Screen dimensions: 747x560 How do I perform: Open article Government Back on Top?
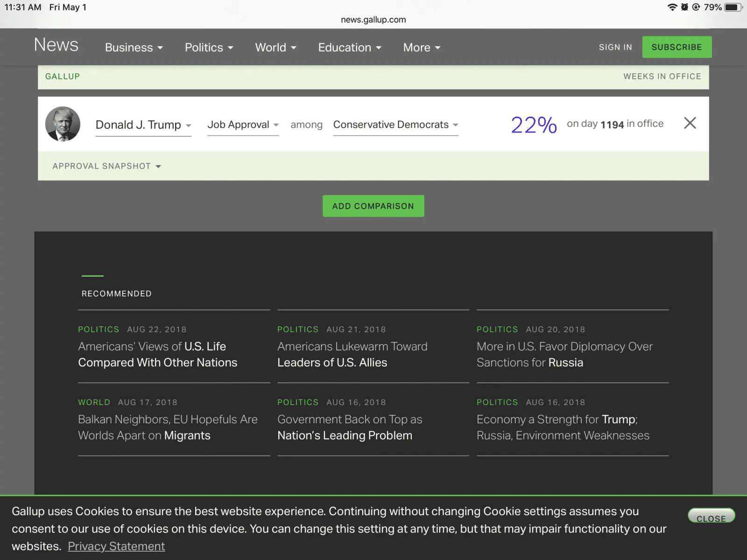click(x=350, y=427)
